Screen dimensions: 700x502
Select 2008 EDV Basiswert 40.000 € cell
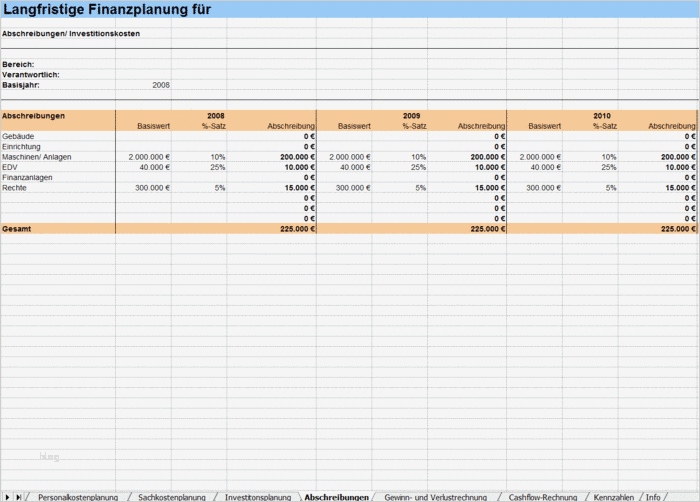[x=143, y=167]
